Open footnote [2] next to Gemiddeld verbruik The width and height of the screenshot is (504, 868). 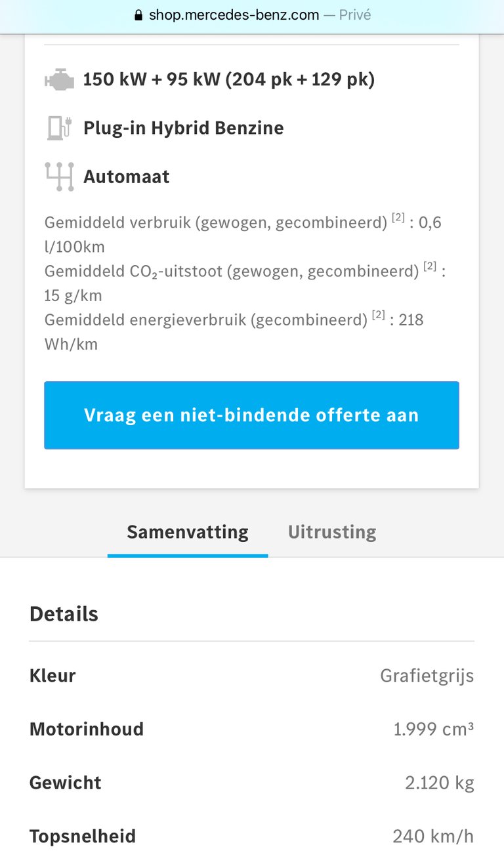(398, 217)
